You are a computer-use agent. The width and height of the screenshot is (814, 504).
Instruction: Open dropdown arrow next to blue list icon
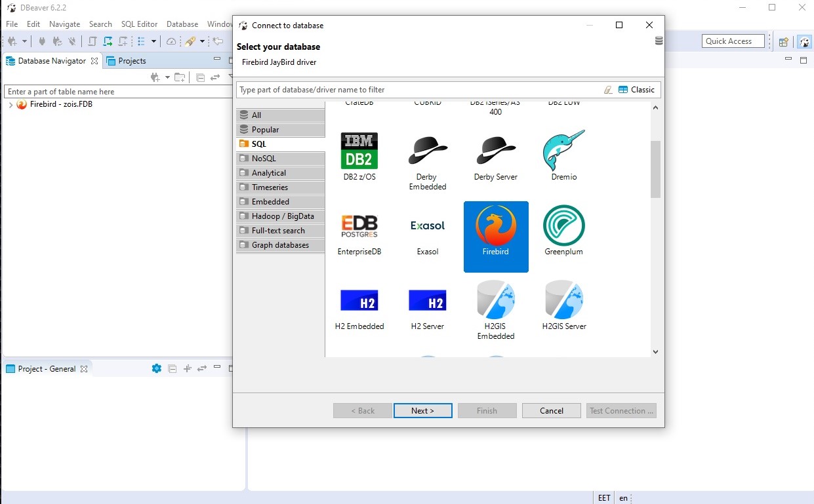click(153, 41)
